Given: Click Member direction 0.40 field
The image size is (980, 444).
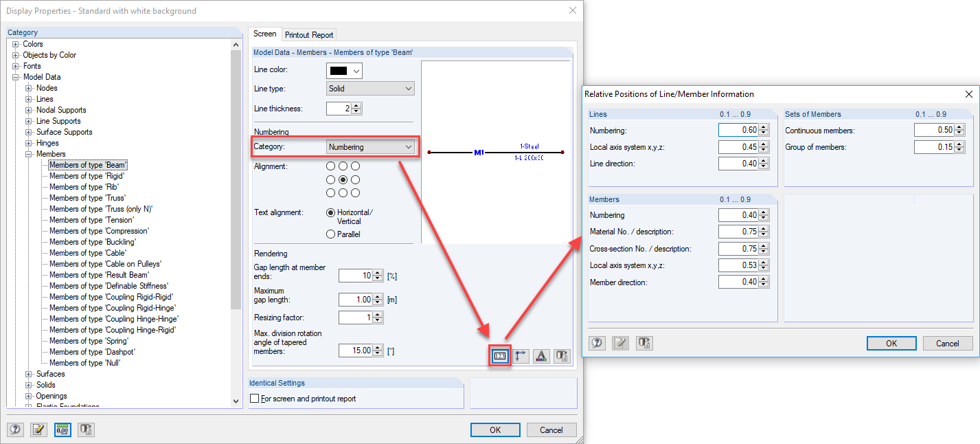Looking at the screenshot, I should (x=744, y=282).
